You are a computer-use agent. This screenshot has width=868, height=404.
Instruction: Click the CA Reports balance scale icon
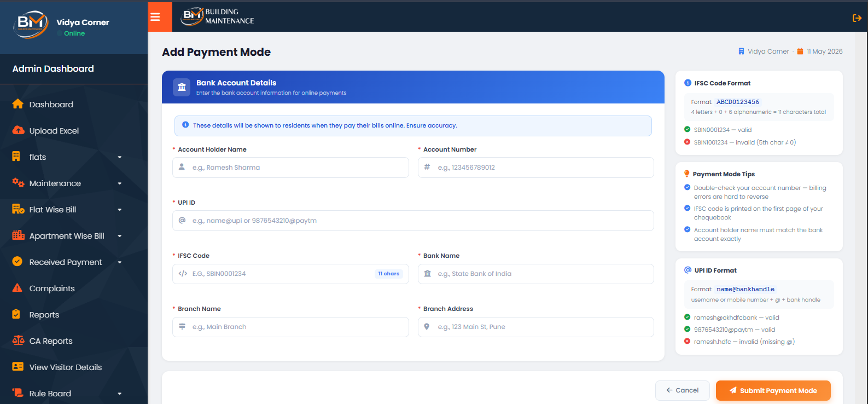click(18, 340)
